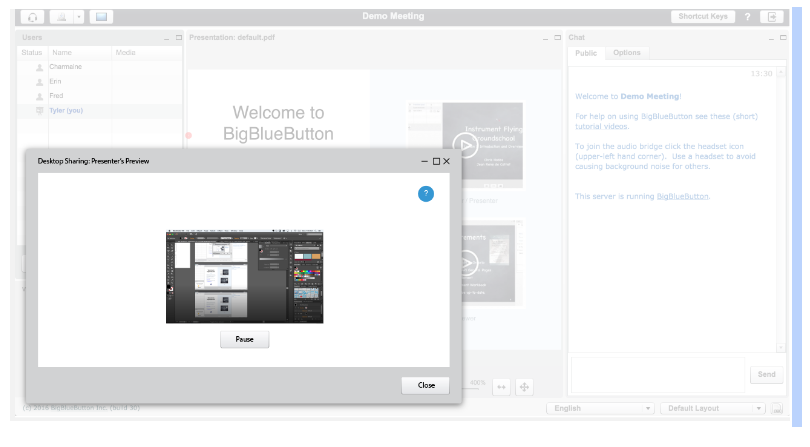The image size is (810, 447).
Task: Open the Default Layout dropdown
Action: 712,408
